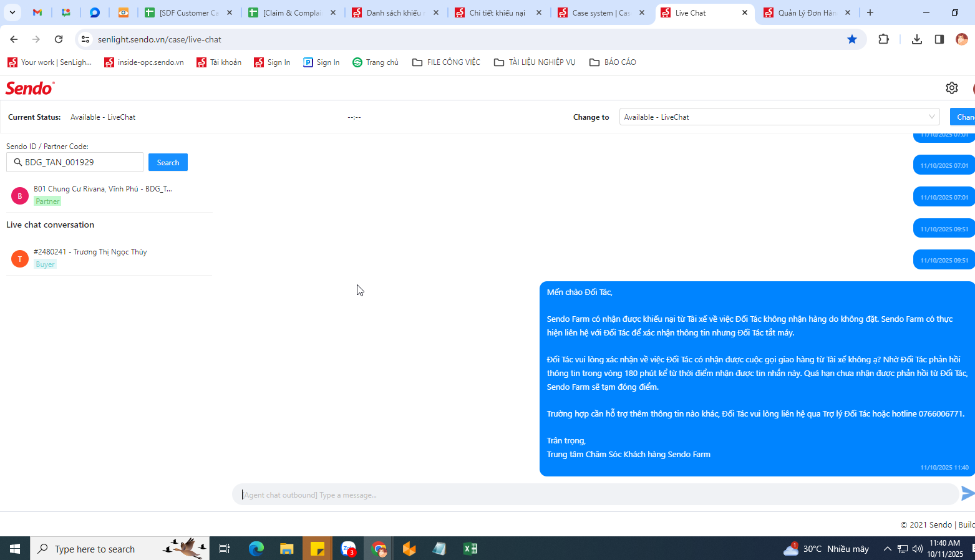The image size is (975, 560).
Task: Switch to the Danh sách khiếu tab
Action: 395,12
